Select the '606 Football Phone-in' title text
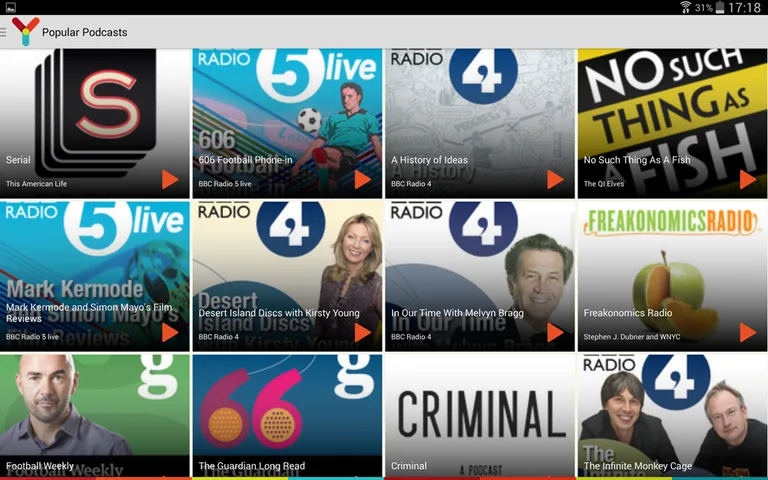Image resolution: width=768 pixels, height=480 pixels. (x=245, y=160)
